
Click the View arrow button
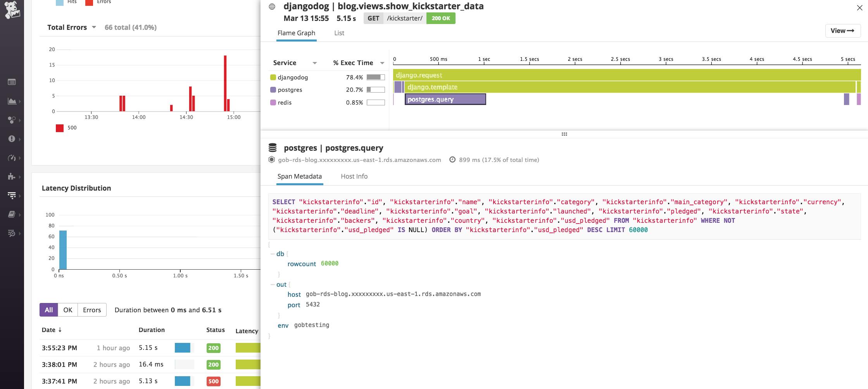842,30
